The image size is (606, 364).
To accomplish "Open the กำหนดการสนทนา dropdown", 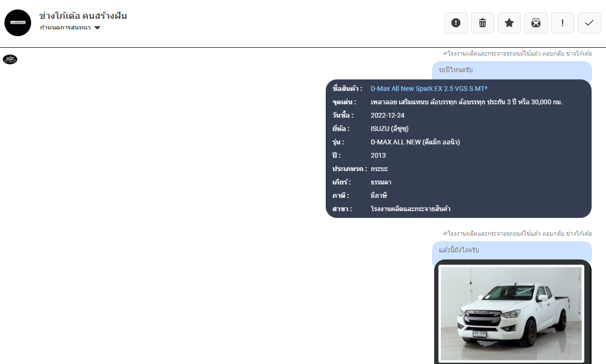I will [x=70, y=27].
